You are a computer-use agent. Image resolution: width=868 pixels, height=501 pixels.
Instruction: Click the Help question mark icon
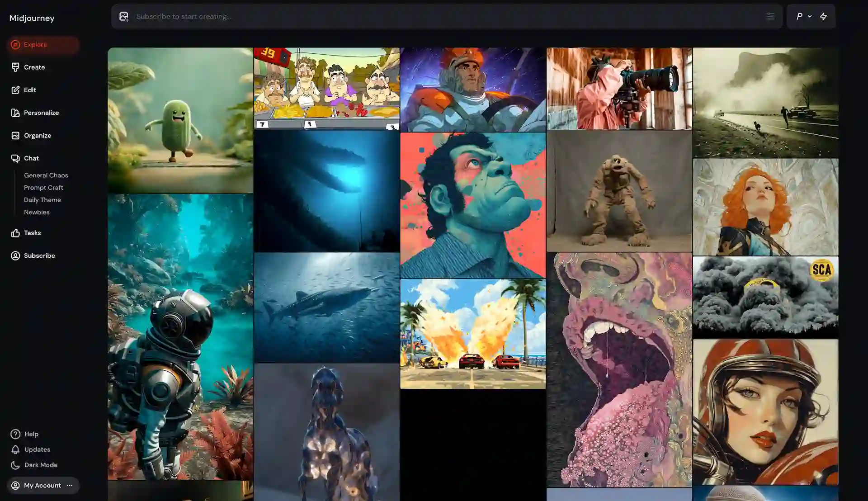click(15, 434)
